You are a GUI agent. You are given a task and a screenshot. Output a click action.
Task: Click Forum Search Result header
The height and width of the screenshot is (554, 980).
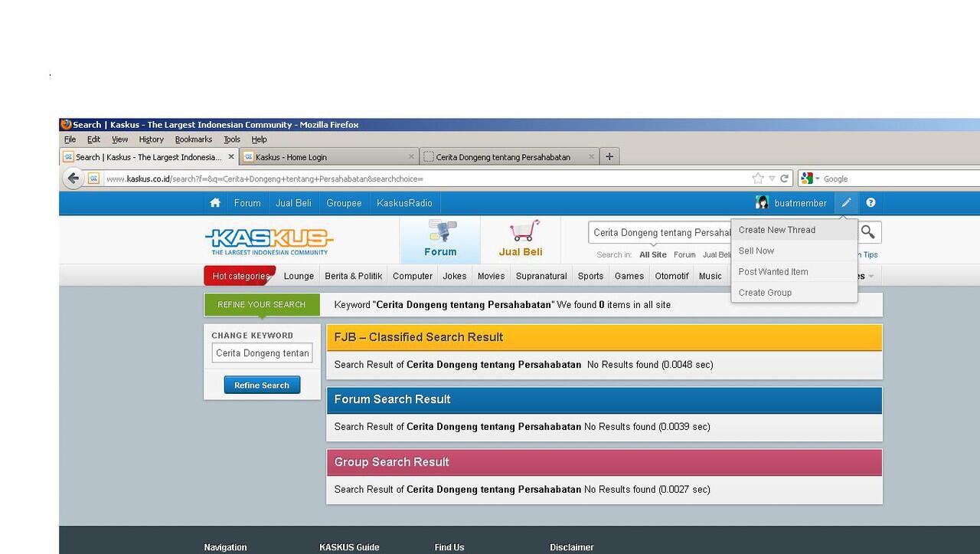pos(604,399)
